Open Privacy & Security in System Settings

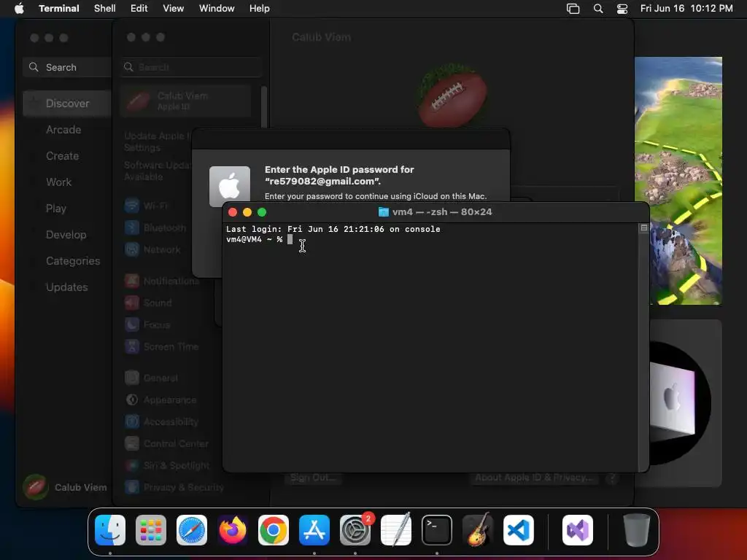[x=174, y=487]
